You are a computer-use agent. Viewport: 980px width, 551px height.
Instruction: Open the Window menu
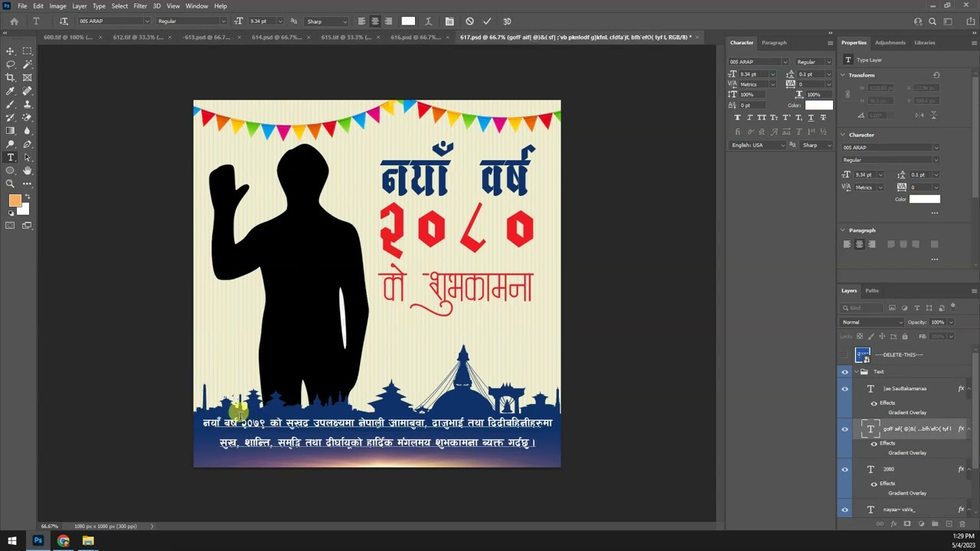197,6
